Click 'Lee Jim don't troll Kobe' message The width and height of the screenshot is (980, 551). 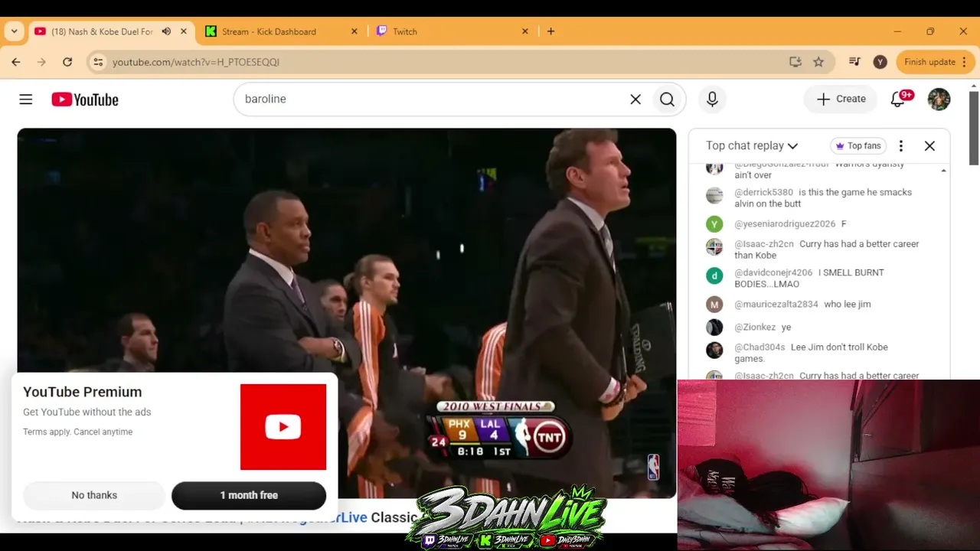tap(812, 353)
